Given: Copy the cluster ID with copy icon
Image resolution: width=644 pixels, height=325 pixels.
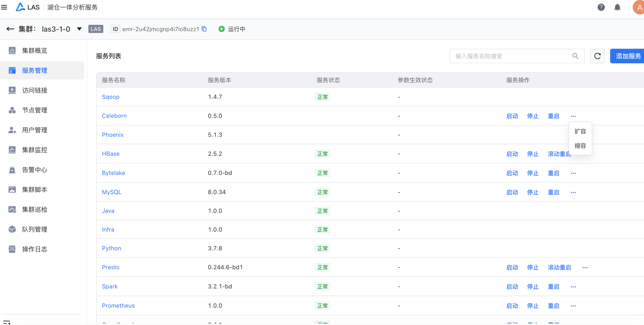Looking at the screenshot, I should tap(204, 29).
